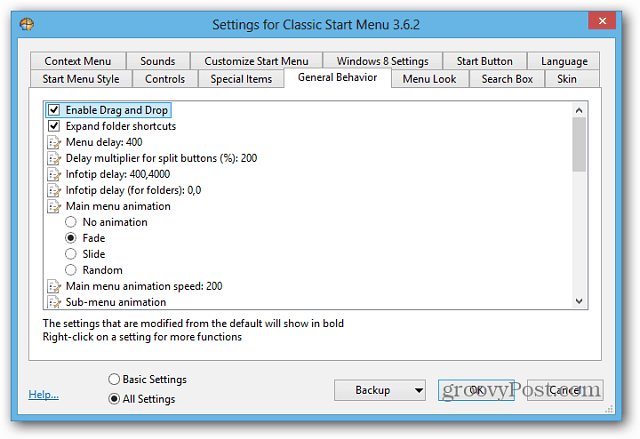Select the Fade animation option
640x439 pixels.
[x=71, y=238]
